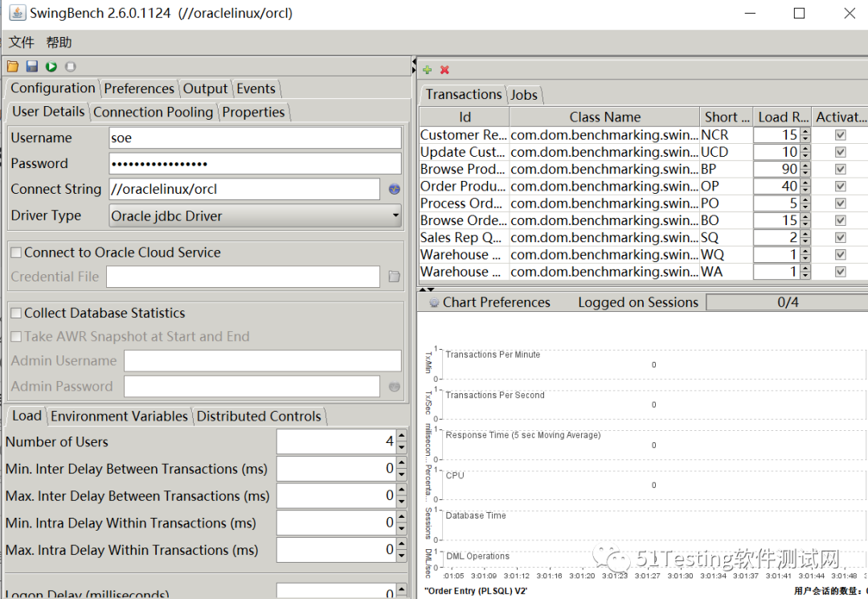868x599 pixels.
Task: Uncheck the BO transaction activate checkbox
Action: 841,220
